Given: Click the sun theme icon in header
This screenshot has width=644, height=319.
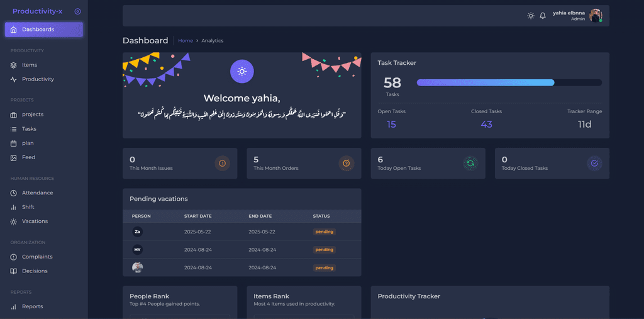Looking at the screenshot, I should (531, 16).
